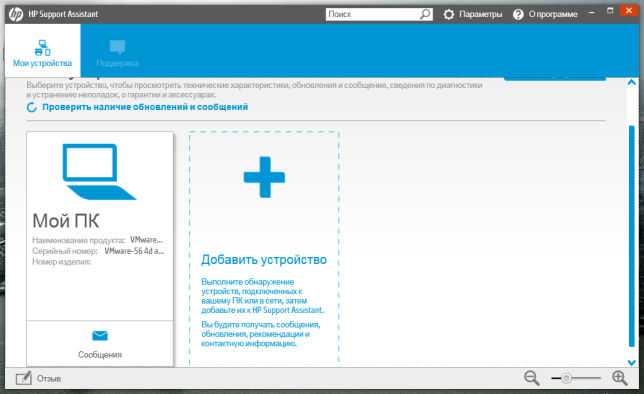Image resolution: width=644 pixels, height=394 pixels.
Task: Click the zoom out magnifier icon
Action: (531, 378)
